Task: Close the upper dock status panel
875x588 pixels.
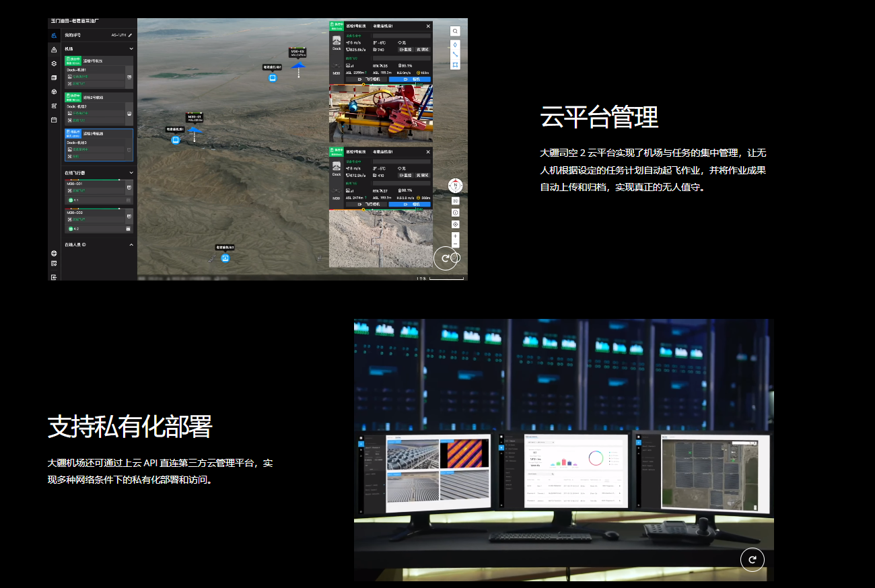Action: (x=427, y=26)
